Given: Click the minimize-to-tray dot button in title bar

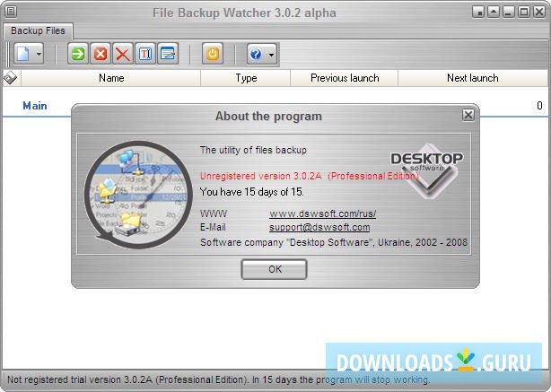Looking at the screenshot, I should pyautogui.click(x=478, y=12).
